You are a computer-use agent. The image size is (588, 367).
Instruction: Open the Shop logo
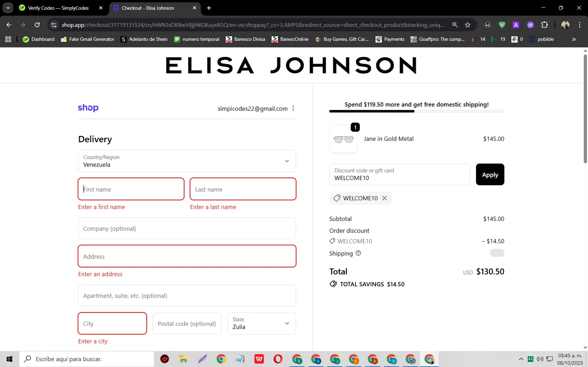point(88,108)
